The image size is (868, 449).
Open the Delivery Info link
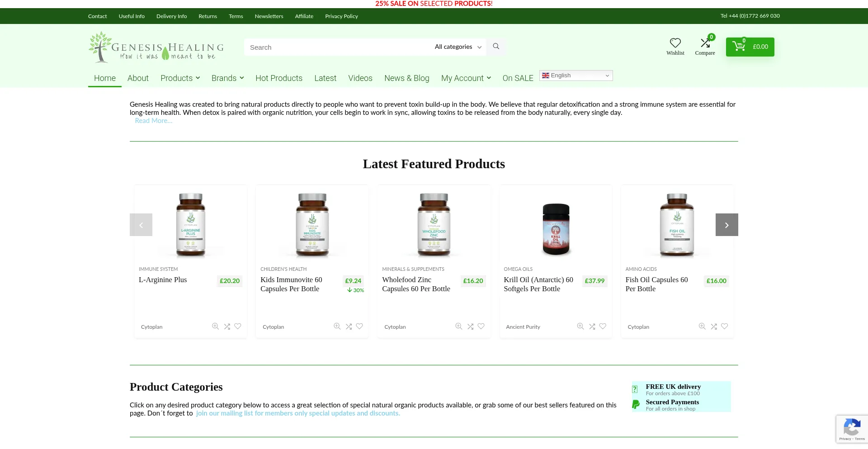coord(172,16)
